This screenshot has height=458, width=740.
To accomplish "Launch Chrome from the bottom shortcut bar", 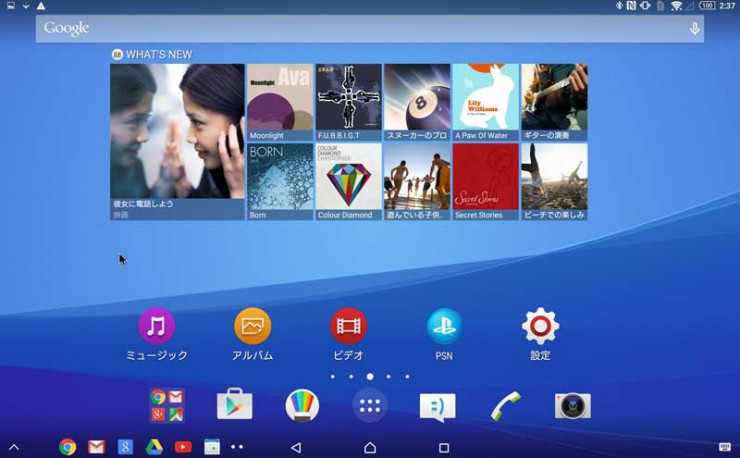I will (x=67, y=447).
